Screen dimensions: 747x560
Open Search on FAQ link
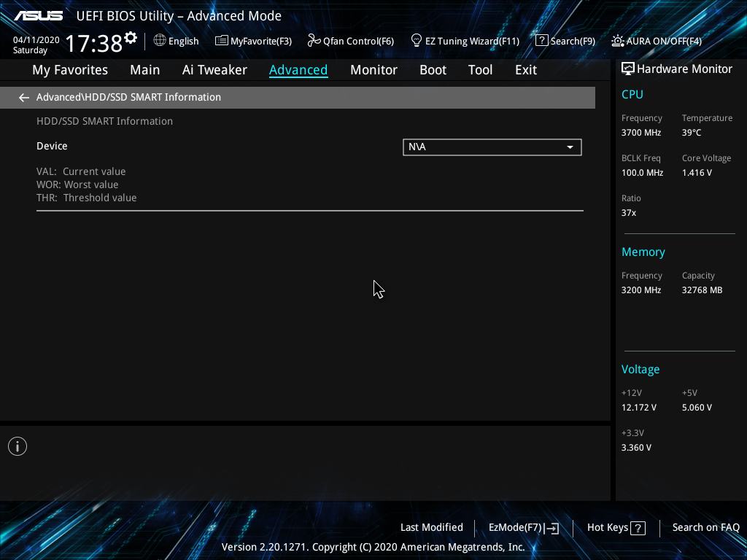coord(705,528)
